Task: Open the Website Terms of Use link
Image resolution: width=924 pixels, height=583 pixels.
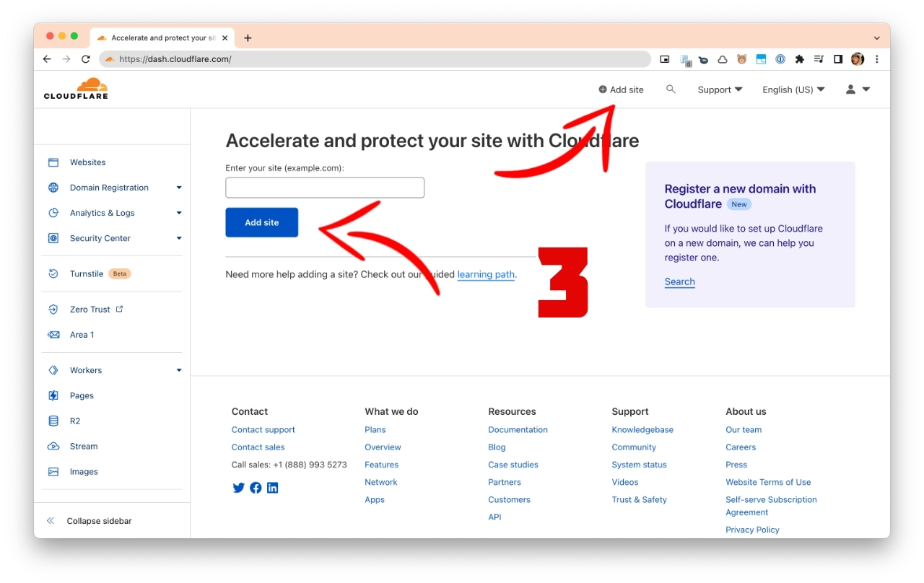Action: (x=768, y=482)
